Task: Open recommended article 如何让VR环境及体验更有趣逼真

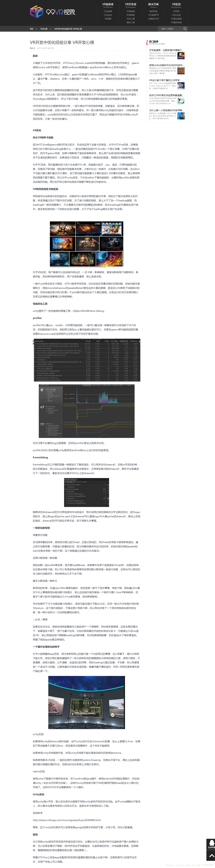Action: [x=166, y=95]
